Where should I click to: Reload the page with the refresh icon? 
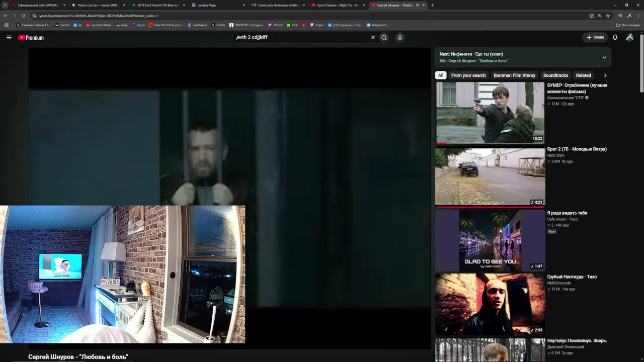pyautogui.click(x=24, y=16)
